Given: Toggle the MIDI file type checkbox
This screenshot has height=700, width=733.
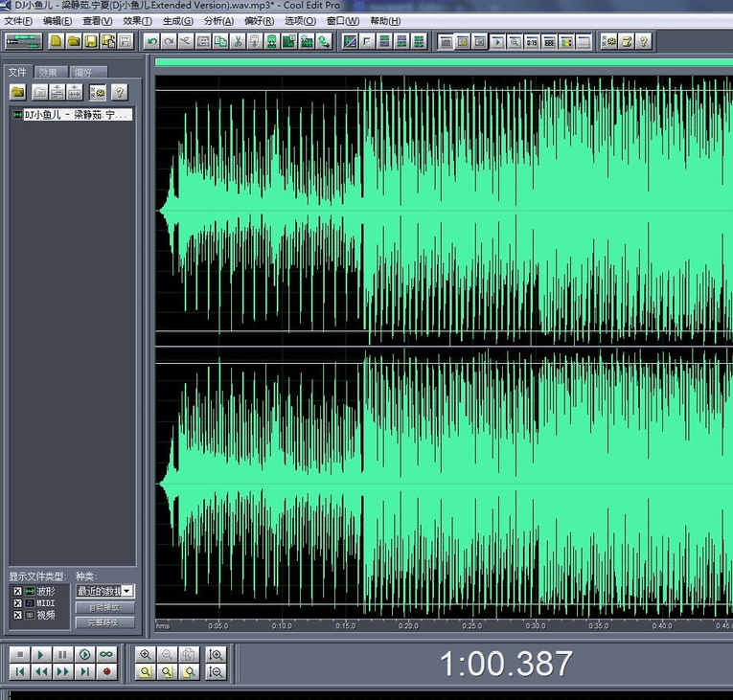Looking at the screenshot, I should [17, 603].
